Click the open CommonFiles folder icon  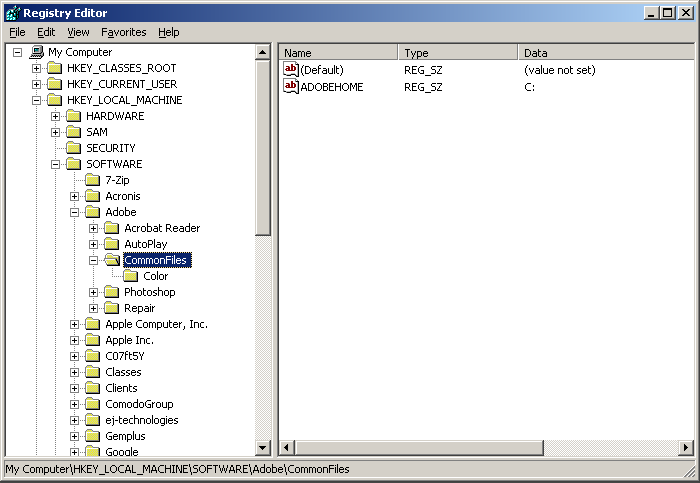coord(112,260)
